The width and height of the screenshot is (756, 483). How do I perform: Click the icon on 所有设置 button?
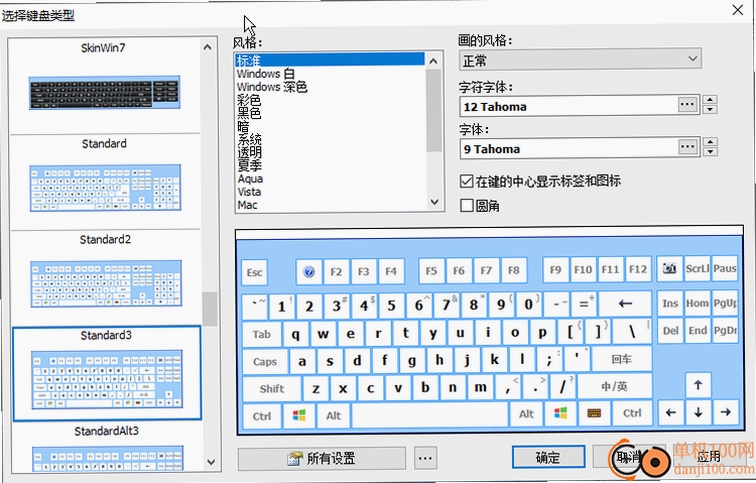pyautogui.click(x=295, y=458)
